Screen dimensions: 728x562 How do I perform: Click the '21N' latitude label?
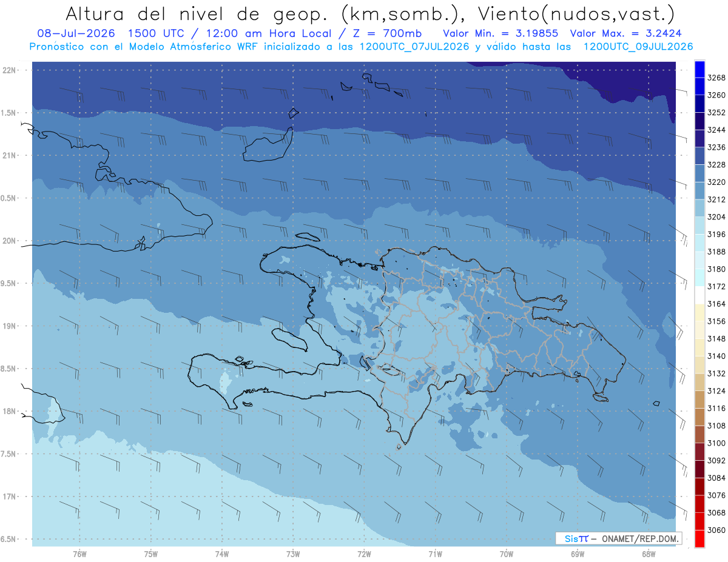9,155
